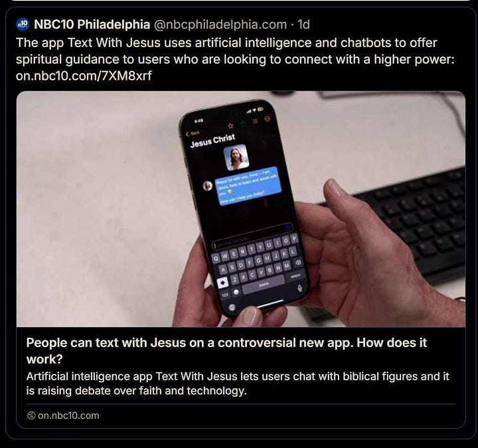
Task: Tap the shift key on phone keyboard
Action: click(222, 283)
